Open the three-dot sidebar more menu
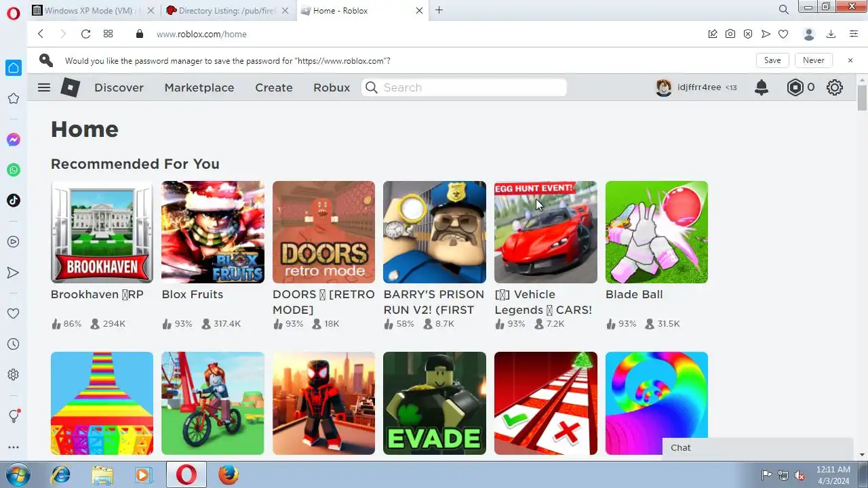 (x=14, y=447)
